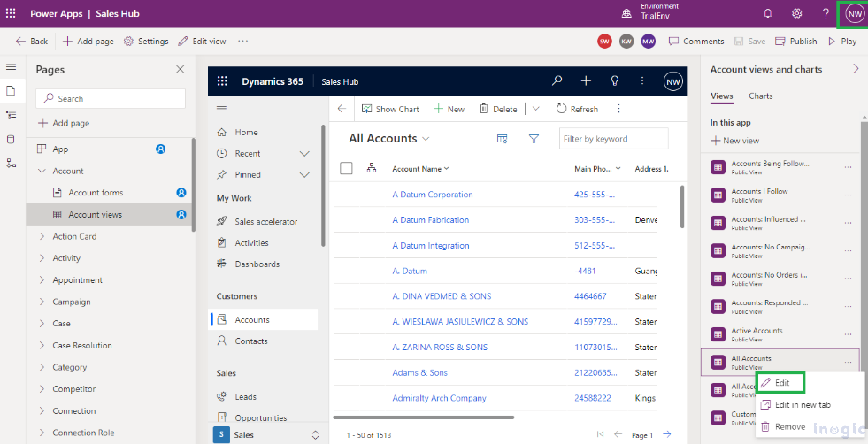Open the A Datum Corporation account link
Image resolution: width=868 pixels, height=444 pixels.
(x=433, y=195)
